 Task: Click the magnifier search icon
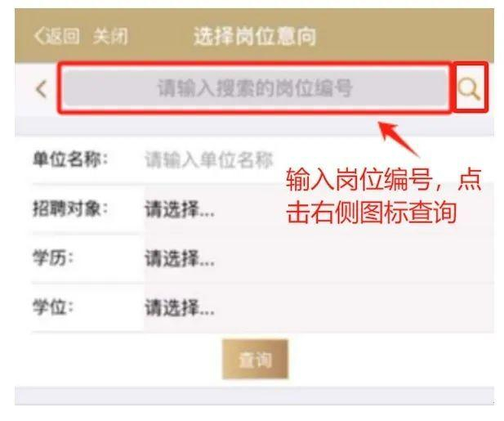point(470,88)
